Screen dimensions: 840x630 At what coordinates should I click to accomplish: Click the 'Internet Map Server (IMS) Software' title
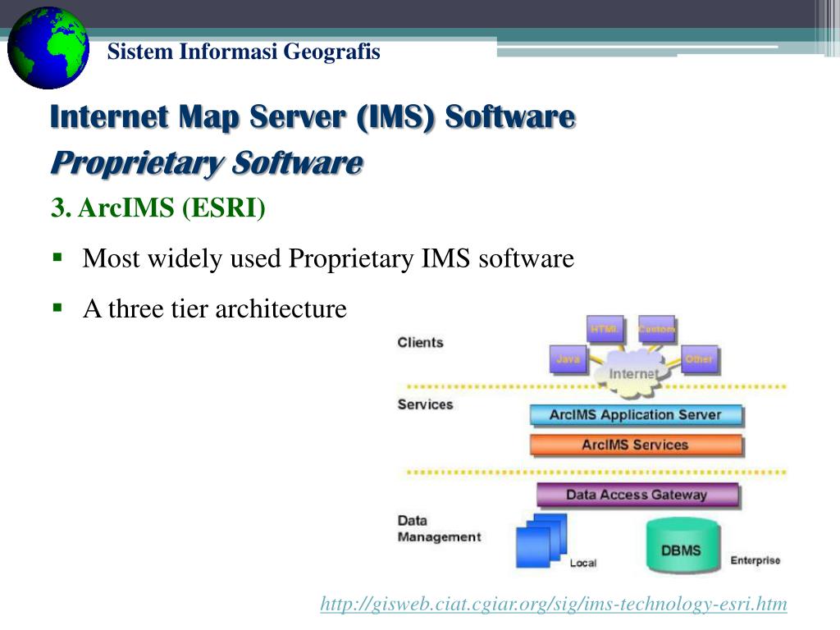coord(313,116)
